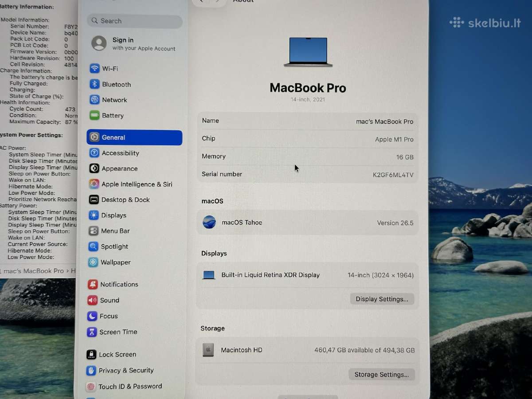Click the Privacy & Security hand icon
Image resolution: width=532 pixels, height=399 pixels.
pyautogui.click(x=91, y=371)
